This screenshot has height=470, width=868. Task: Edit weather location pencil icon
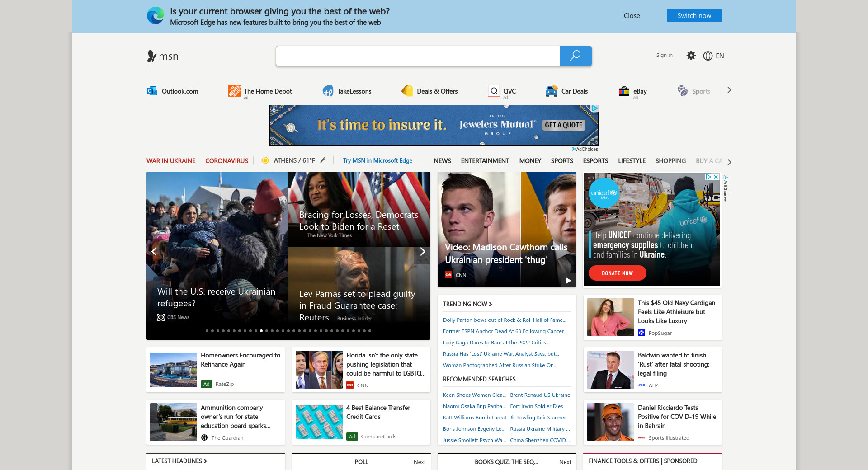tap(323, 160)
